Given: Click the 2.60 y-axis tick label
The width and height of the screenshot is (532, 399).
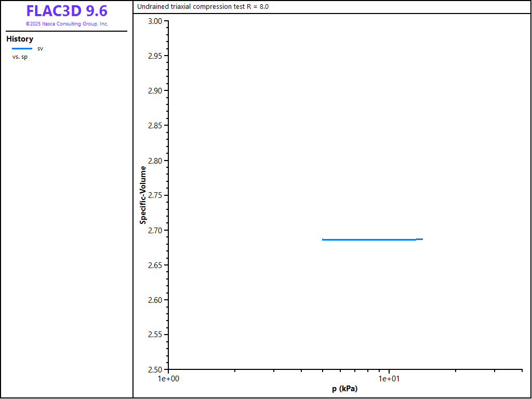Looking at the screenshot, I should point(155,300).
